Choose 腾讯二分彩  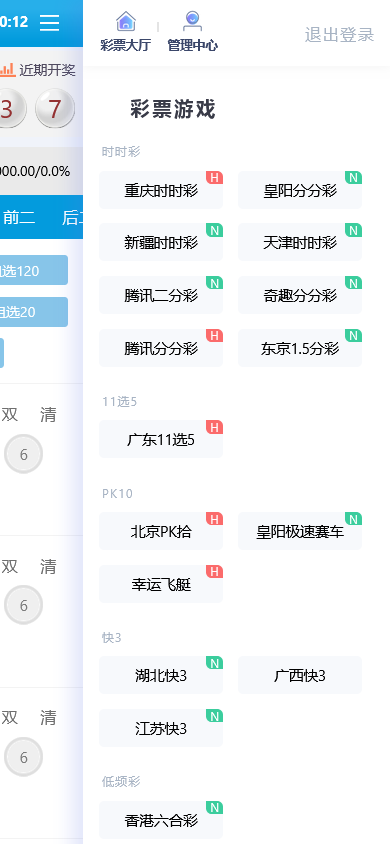point(161,296)
